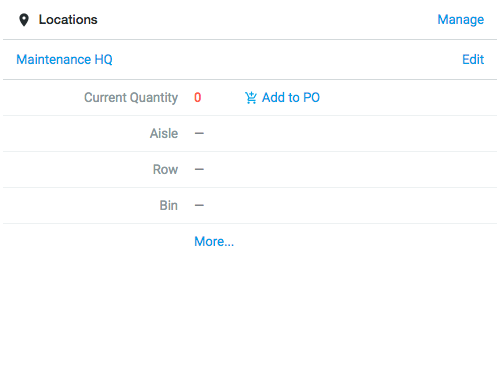Select the empty Row value dash
The width and height of the screenshot is (500, 370).
point(199,170)
